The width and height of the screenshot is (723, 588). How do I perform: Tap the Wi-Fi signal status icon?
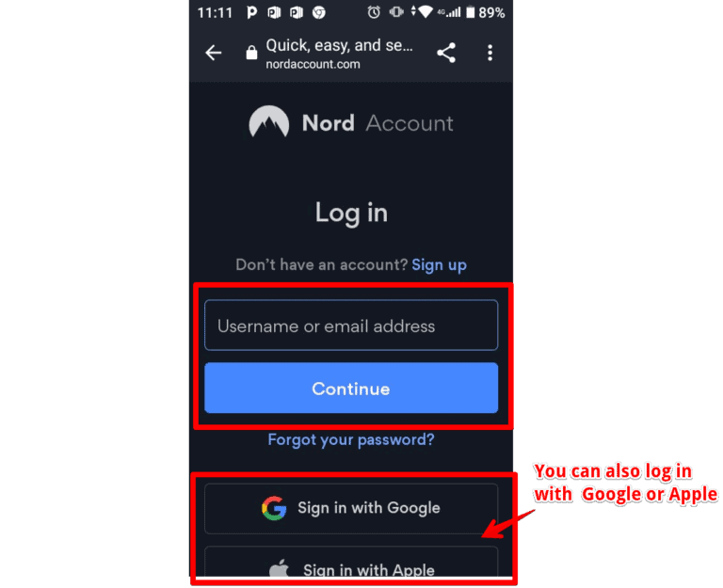pyautogui.click(x=426, y=12)
